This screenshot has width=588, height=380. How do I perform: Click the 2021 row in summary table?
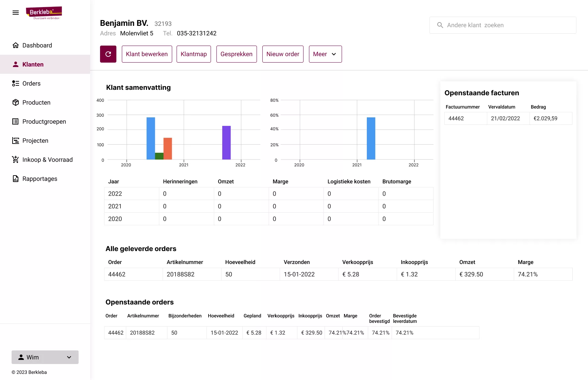(269, 206)
